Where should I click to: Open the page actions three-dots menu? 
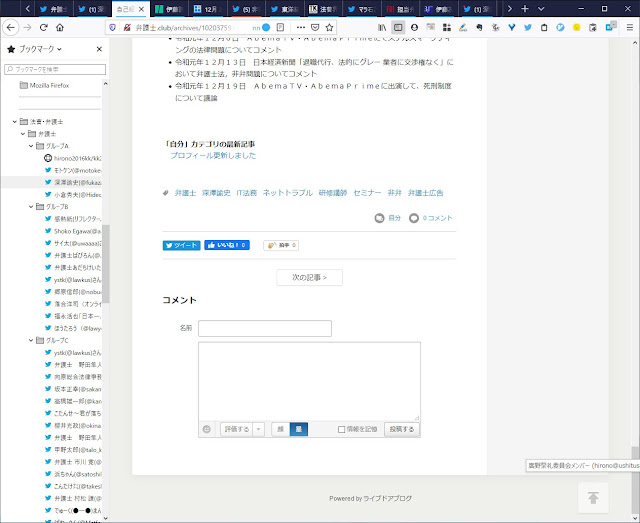click(301, 27)
